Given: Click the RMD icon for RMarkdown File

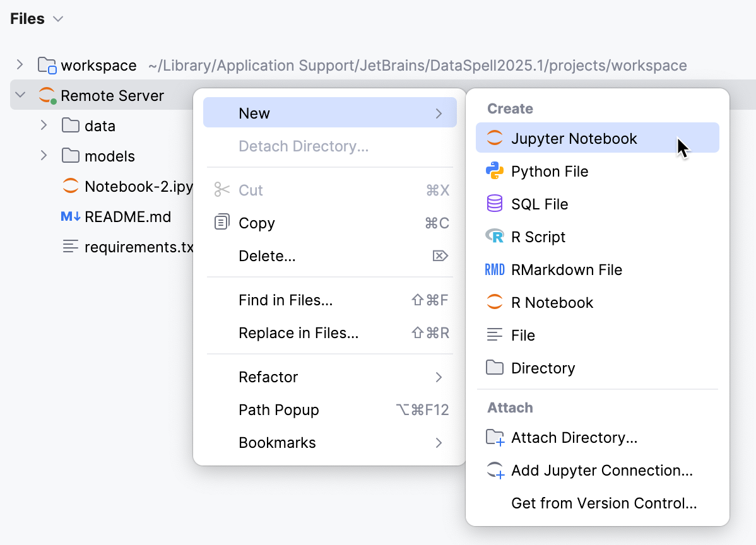Looking at the screenshot, I should click(494, 269).
